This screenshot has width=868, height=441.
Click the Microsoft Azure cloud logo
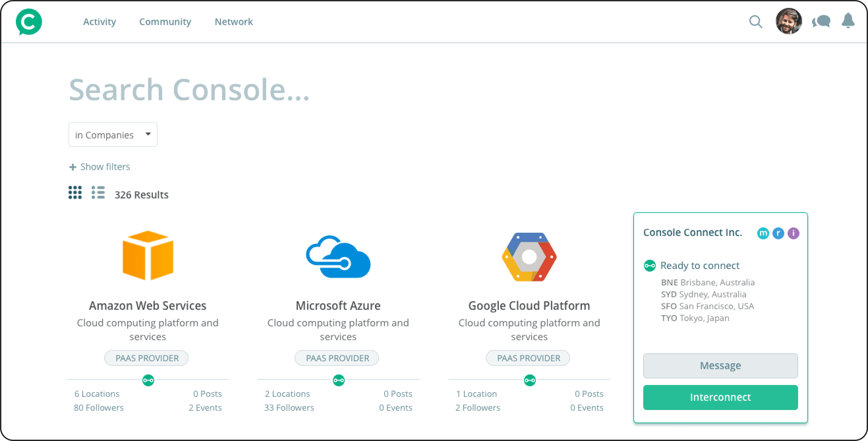[x=338, y=257]
